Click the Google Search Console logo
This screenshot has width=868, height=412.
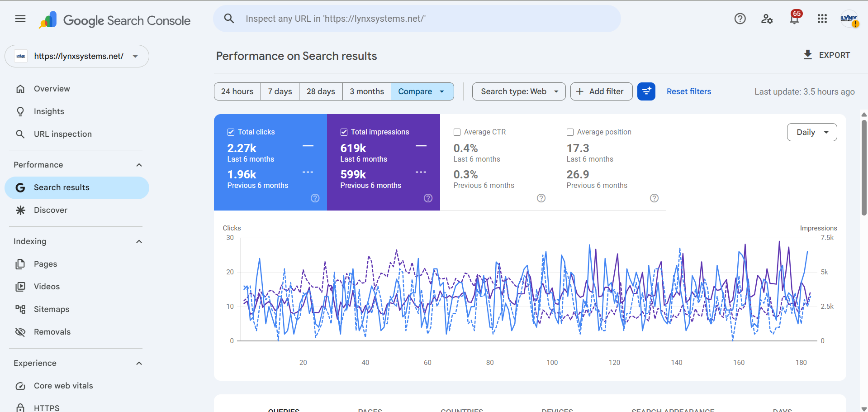[x=115, y=20]
